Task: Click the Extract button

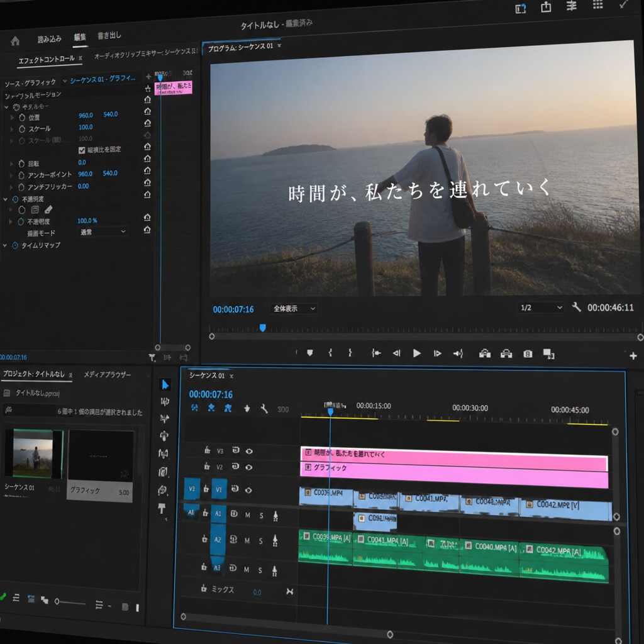Action: [506, 353]
